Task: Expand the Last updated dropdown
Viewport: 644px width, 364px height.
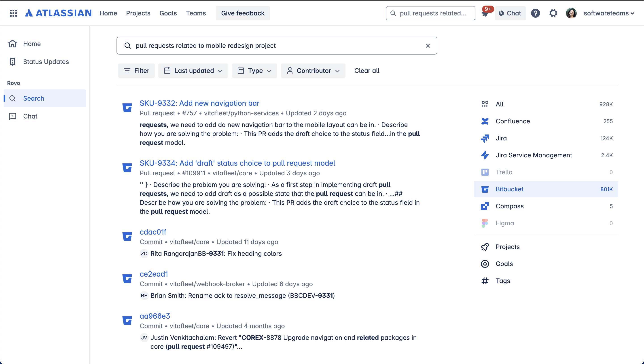Action: coord(193,70)
